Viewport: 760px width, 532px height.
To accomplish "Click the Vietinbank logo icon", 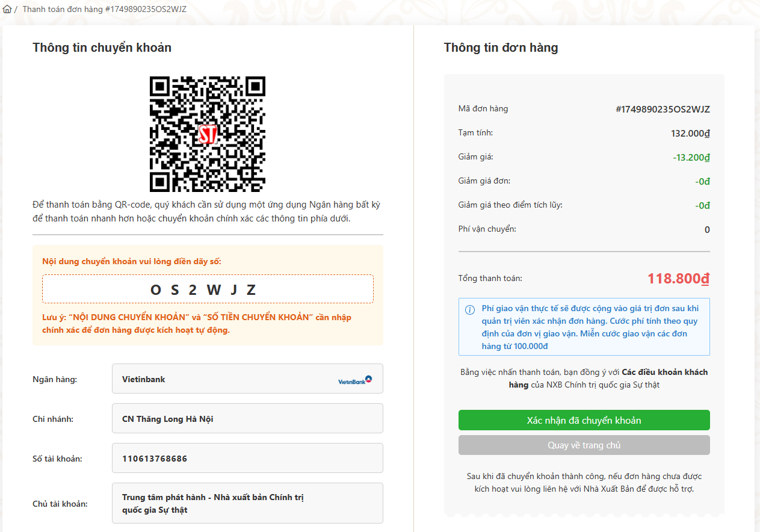I will click(355, 380).
